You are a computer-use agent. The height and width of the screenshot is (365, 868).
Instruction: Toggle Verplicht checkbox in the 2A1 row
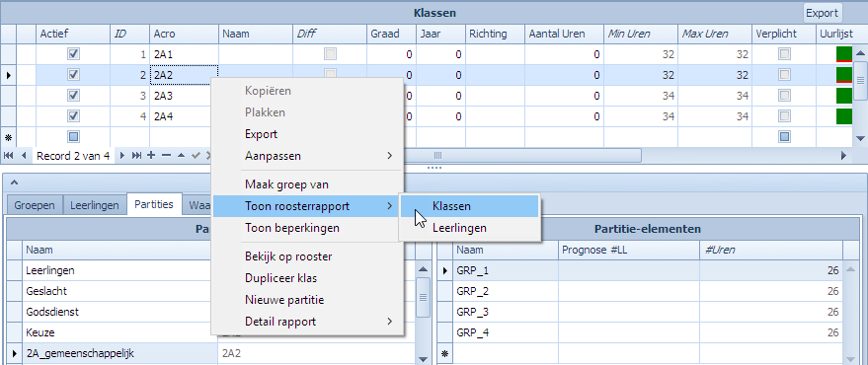(785, 54)
